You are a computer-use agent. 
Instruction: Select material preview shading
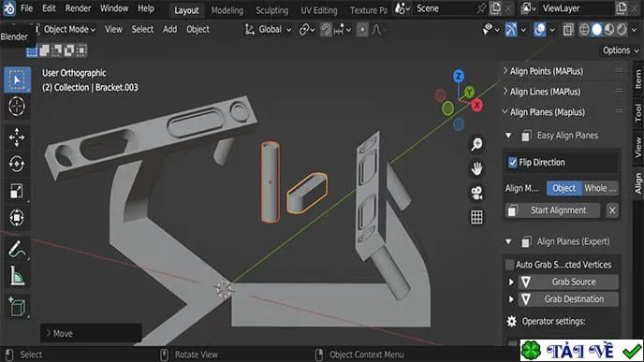pyautogui.click(x=609, y=30)
